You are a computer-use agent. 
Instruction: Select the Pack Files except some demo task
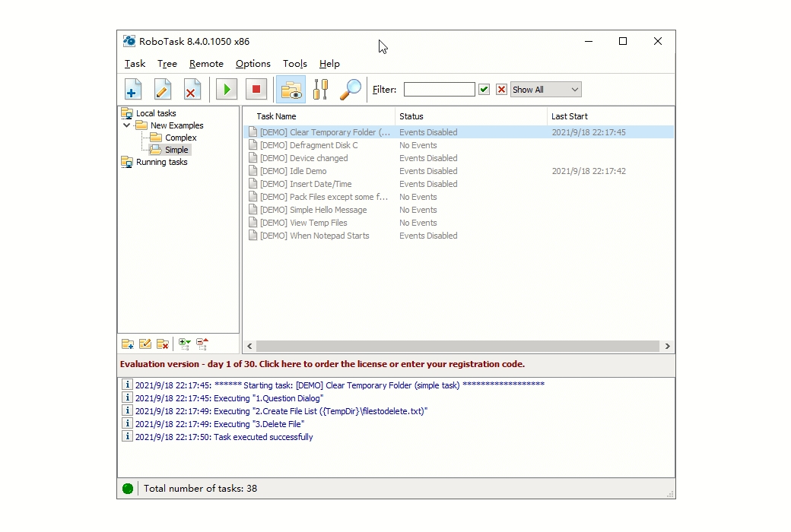459,197
